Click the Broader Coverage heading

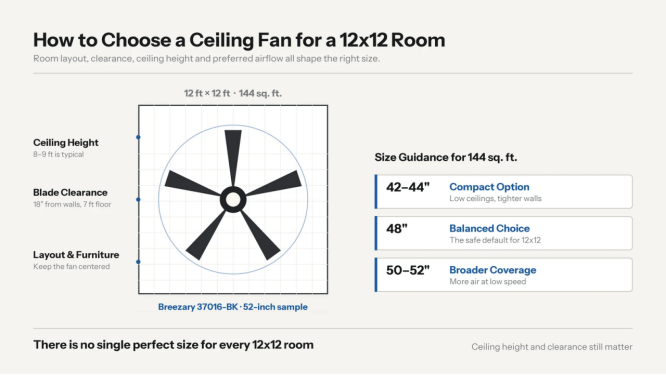[493, 270]
